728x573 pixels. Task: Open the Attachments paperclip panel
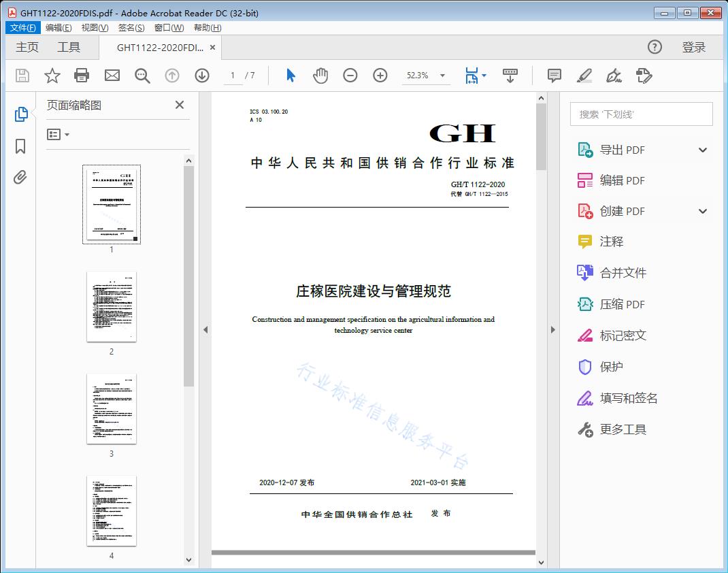20,177
